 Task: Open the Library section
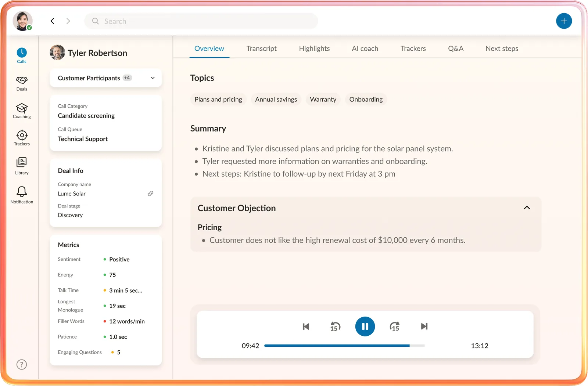[22, 166]
